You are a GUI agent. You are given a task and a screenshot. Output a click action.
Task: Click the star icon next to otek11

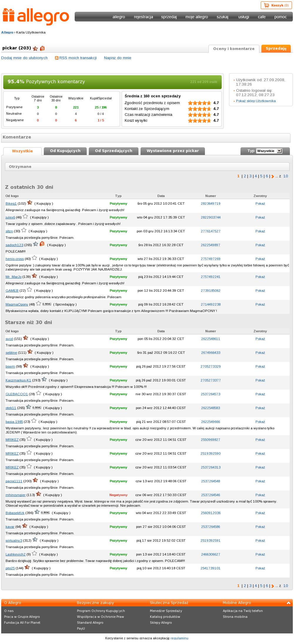(x=29, y=407)
